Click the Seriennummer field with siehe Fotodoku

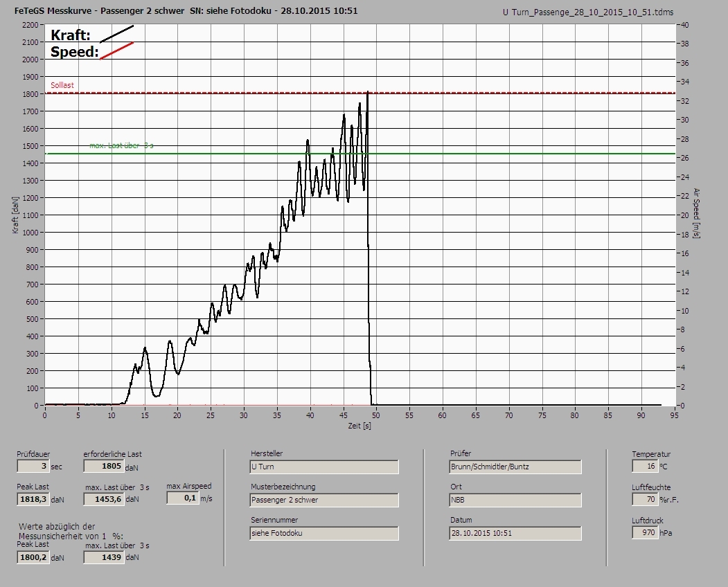click(324, 533)
